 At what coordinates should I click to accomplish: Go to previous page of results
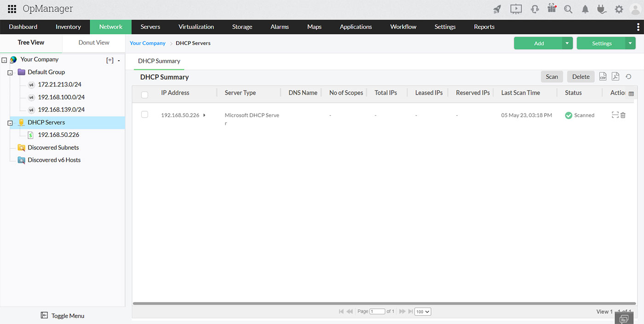(x=350, y=312)
